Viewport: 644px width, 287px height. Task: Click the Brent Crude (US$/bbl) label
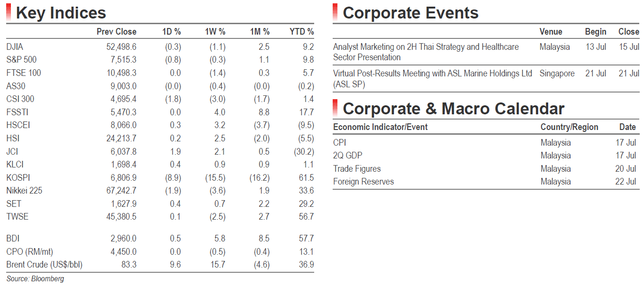pyautogui.click(x=45, y=265)
